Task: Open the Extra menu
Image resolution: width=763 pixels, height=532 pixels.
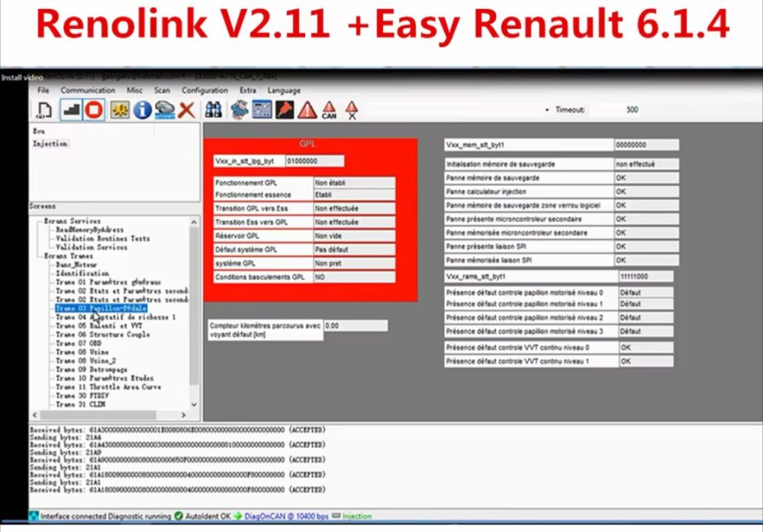Action: coord(248,90)
